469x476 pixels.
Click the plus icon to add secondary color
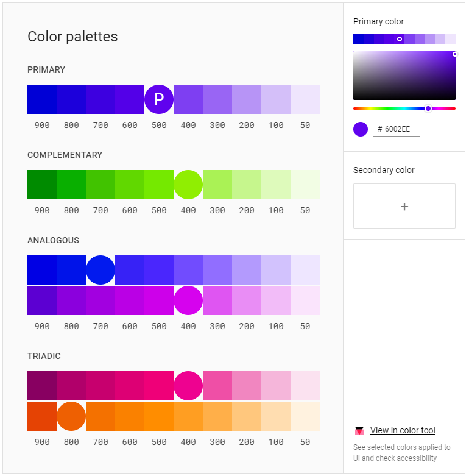(x=404, y=207)
